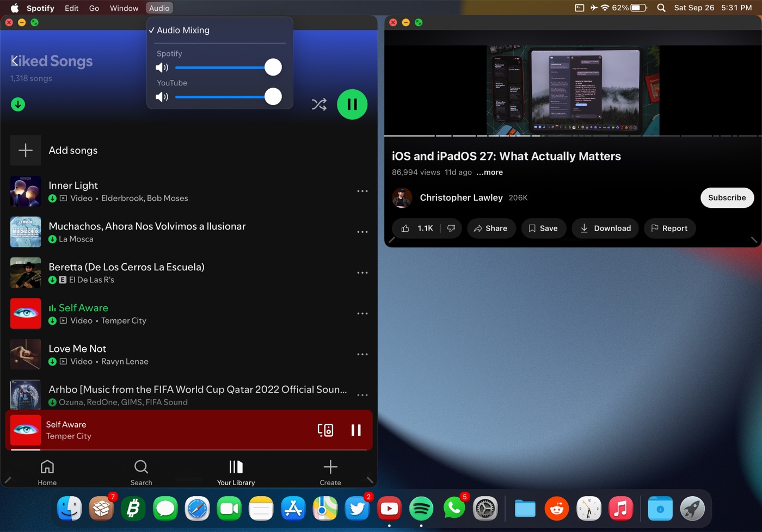The image size is (762, 532).
Task: Mute Spotify with the speaker icon in Audio Mixing
Action: point(162,67)
